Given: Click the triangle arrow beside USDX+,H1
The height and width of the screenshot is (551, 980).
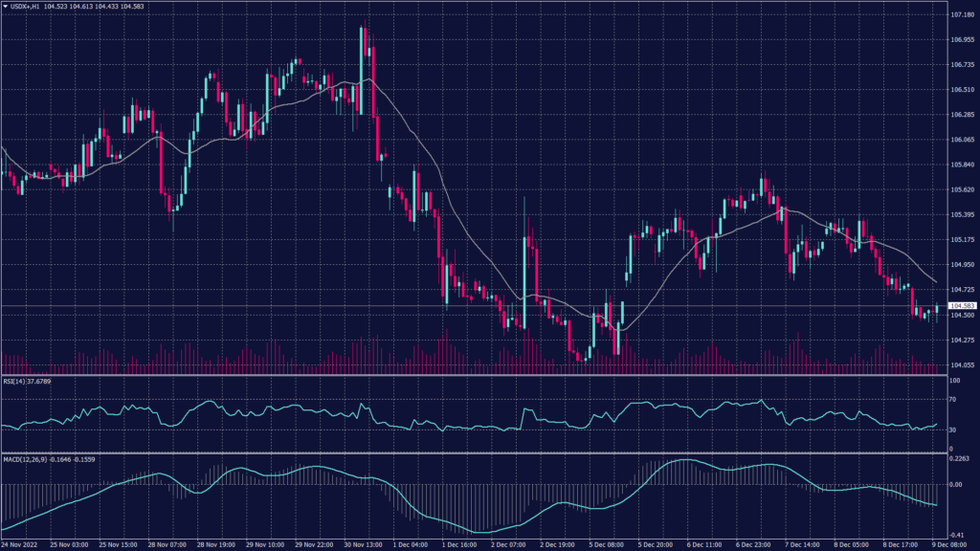Looking at the screenshot, I should coord(6,5).
